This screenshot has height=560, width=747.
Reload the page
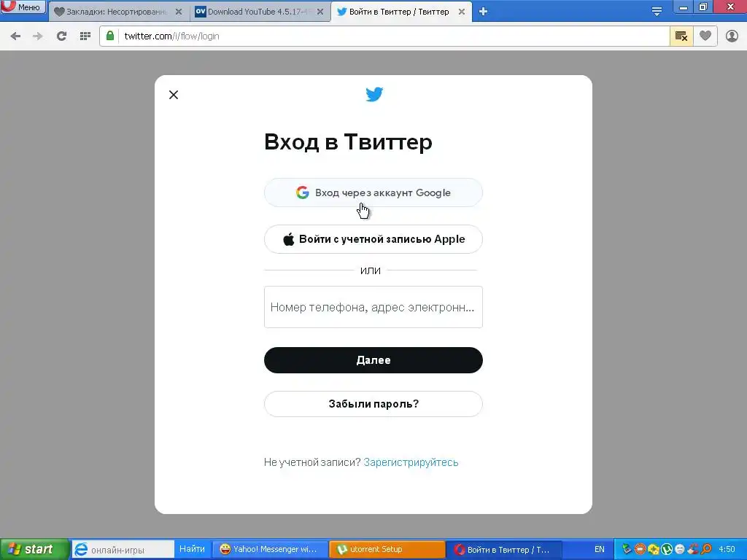click(61, 36)
